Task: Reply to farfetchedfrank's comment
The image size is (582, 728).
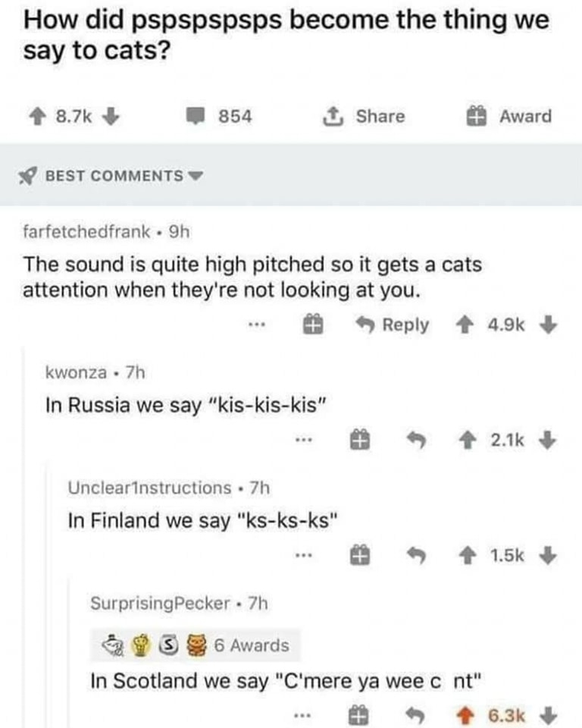Action: click(x=393, y=325)
